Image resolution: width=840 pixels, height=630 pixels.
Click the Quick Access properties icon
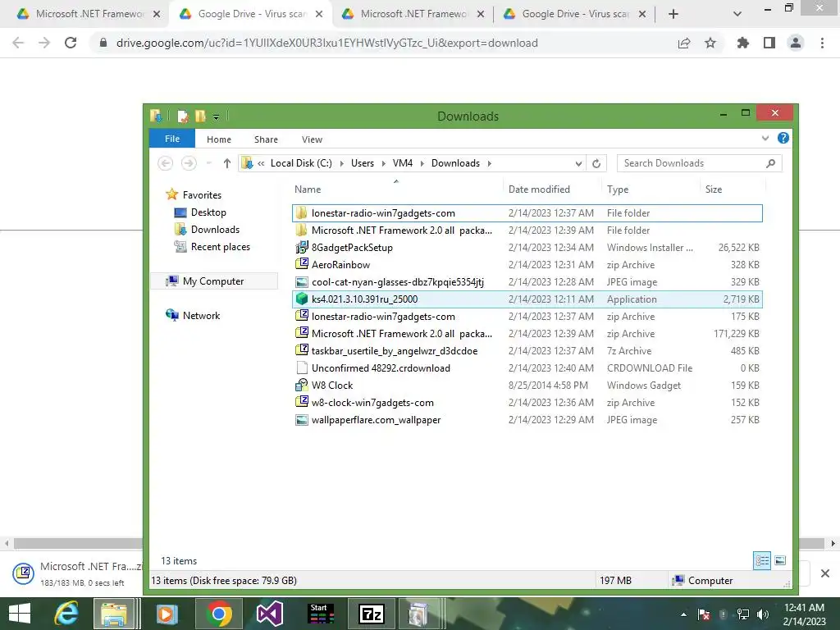[x=183, y=116]
